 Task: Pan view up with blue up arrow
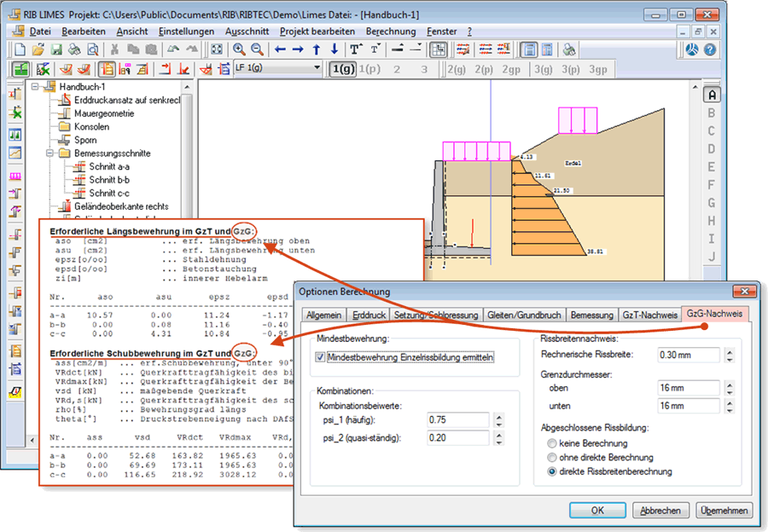(x=317, y=49)
